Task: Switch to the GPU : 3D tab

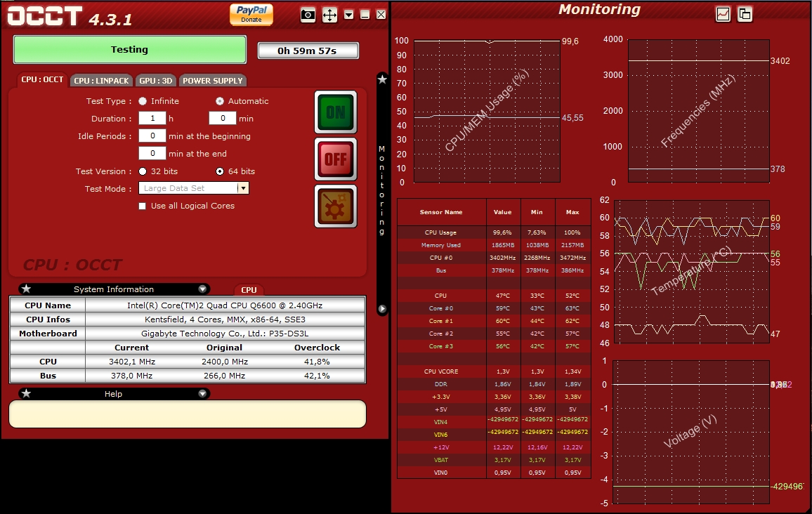Action: (156, 81)
